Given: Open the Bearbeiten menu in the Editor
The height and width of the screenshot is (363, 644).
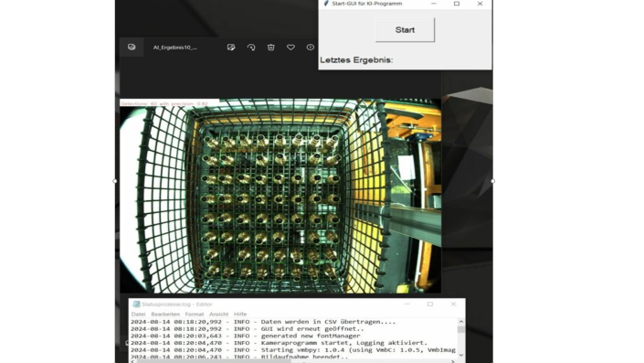Looking at the screenshot, I should [165, 314].
